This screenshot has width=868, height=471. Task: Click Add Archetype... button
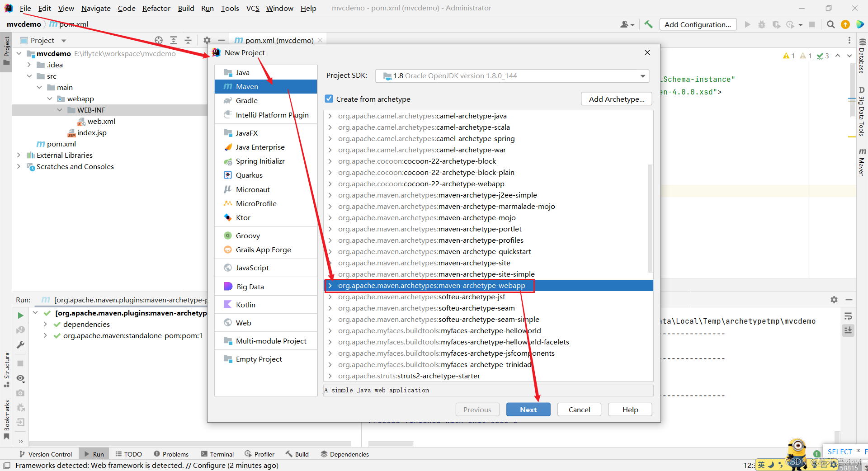point(617,99)
